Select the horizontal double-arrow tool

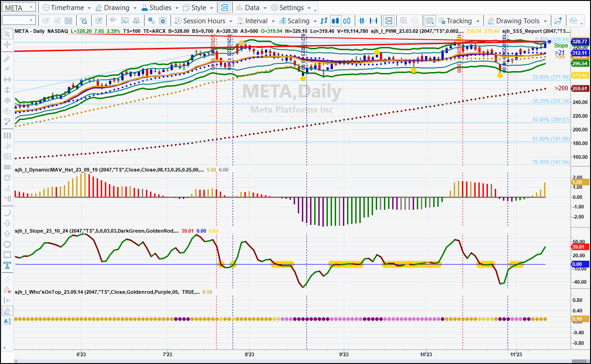click(x=7, y=79)
